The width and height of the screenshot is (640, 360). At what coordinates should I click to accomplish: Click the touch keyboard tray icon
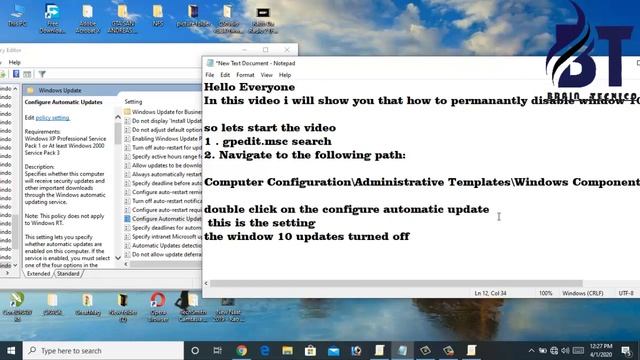click(578, 351)
